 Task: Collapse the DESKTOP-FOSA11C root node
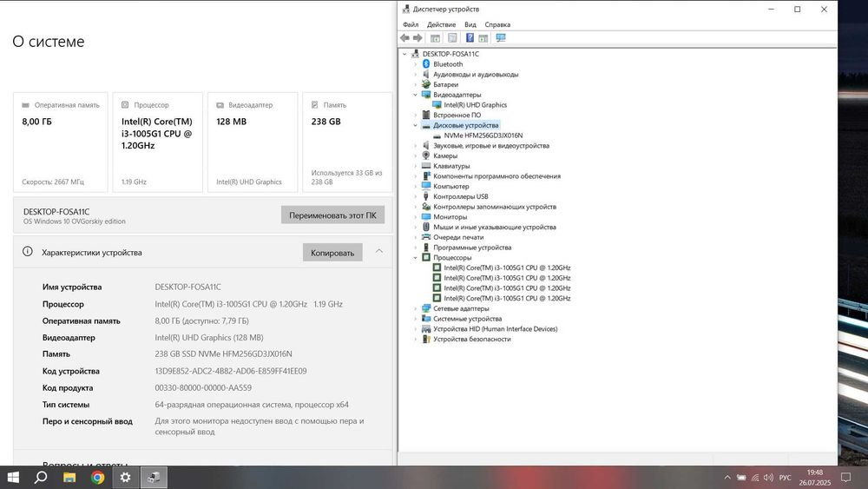coord(404,54)
